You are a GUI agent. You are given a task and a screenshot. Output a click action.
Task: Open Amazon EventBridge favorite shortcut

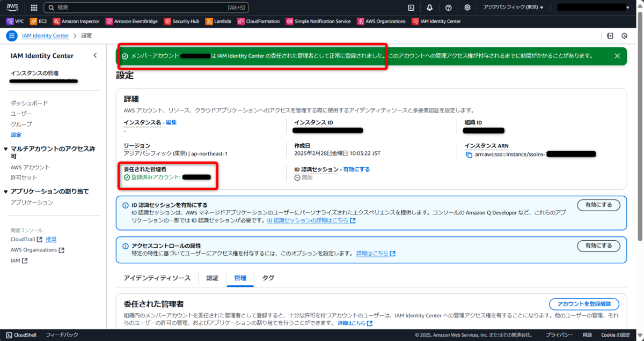tap(131, 21)
